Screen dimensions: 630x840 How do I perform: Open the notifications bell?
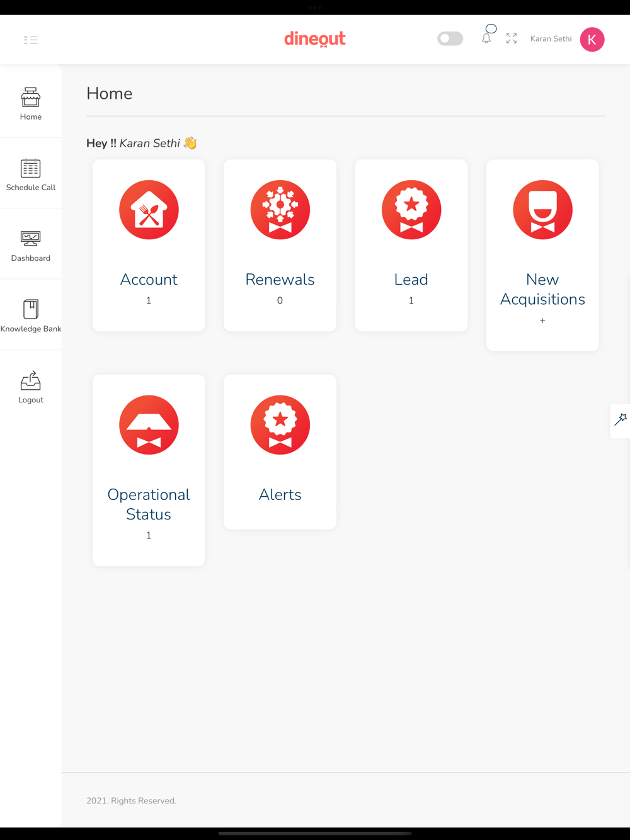486,38
